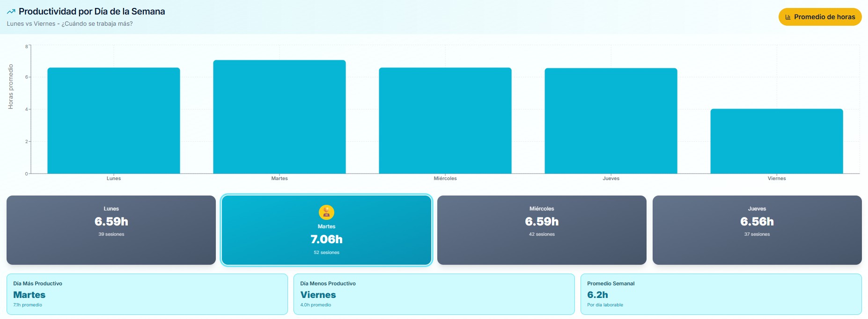This screenshot has height=319, width=868.
Task: Click the 7.06h value on highlighted Martes card
Action: 326,239
